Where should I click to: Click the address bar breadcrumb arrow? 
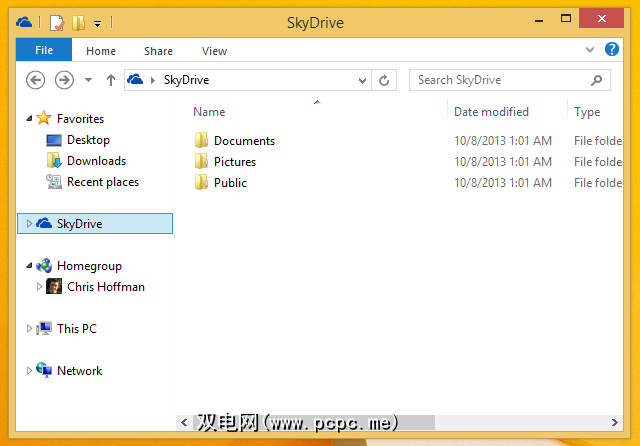(153, 80)
